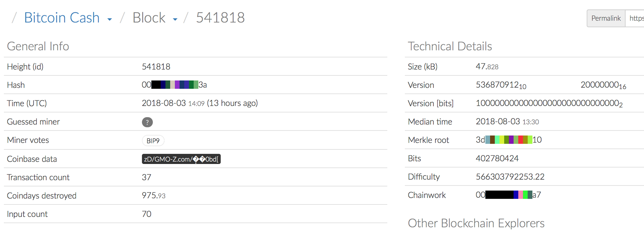The width and height of the screenshot is (644, 252).
Task: Click the unknown guessed miner question icon
Action: 147,122
